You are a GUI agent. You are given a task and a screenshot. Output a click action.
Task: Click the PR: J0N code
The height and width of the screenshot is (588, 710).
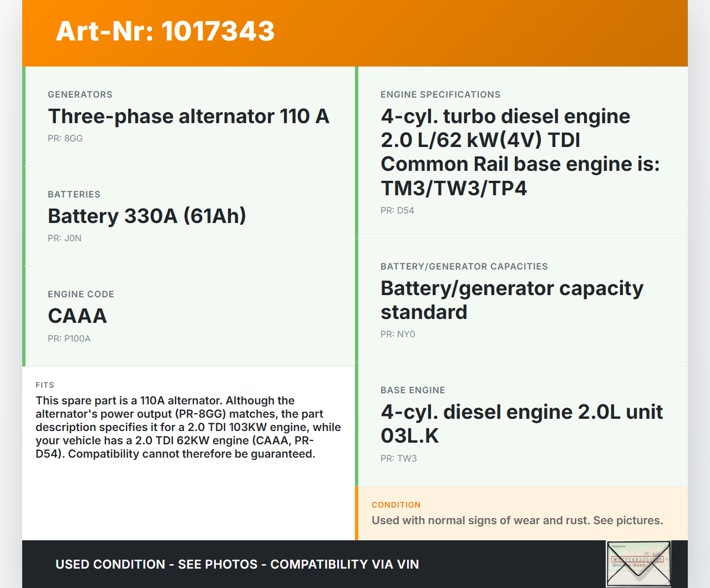[64, 239]
